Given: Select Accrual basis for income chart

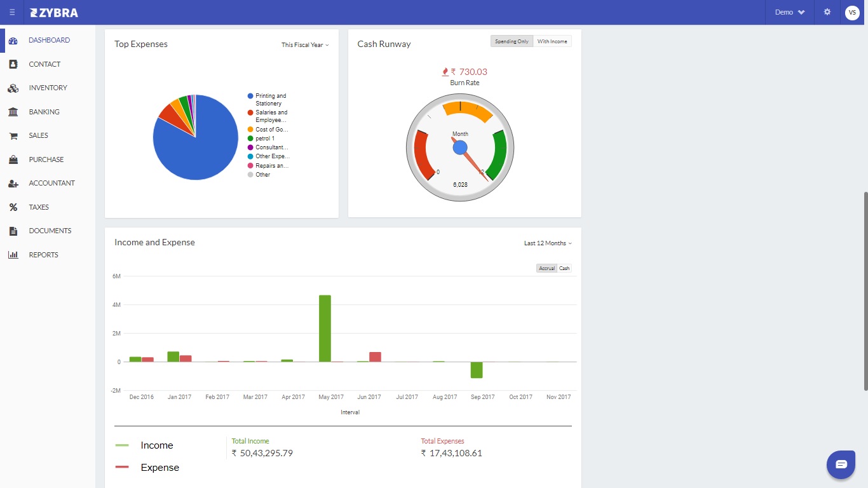Looking at the screenshot, I should 546,268.
